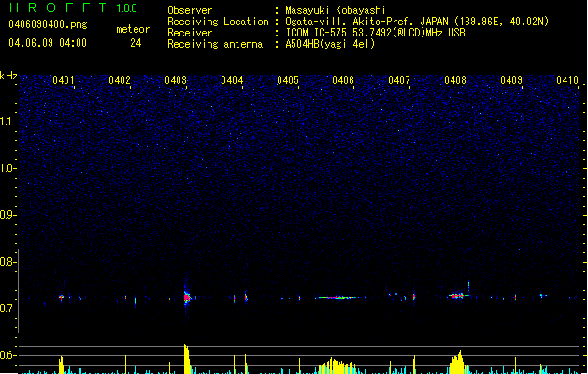Click the Receiving Location label

pyautogui.click(x=218, y=22)
